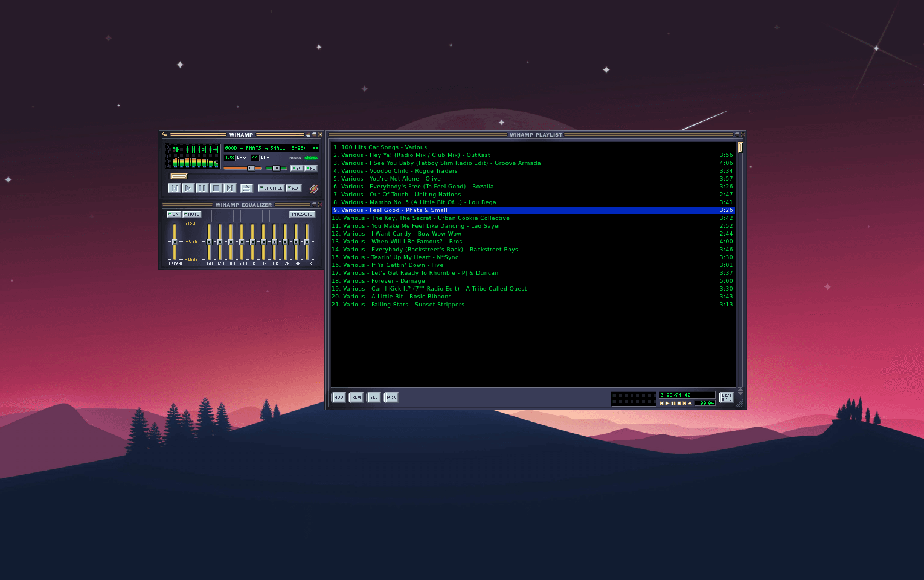Click the Play button in the main Winamp window

tap(188, 188)
